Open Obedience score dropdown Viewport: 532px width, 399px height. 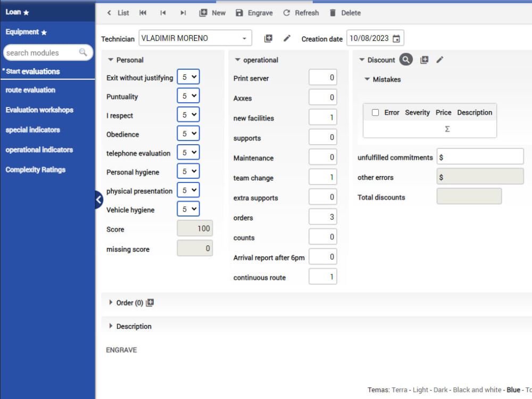click(x=188, y=134)
